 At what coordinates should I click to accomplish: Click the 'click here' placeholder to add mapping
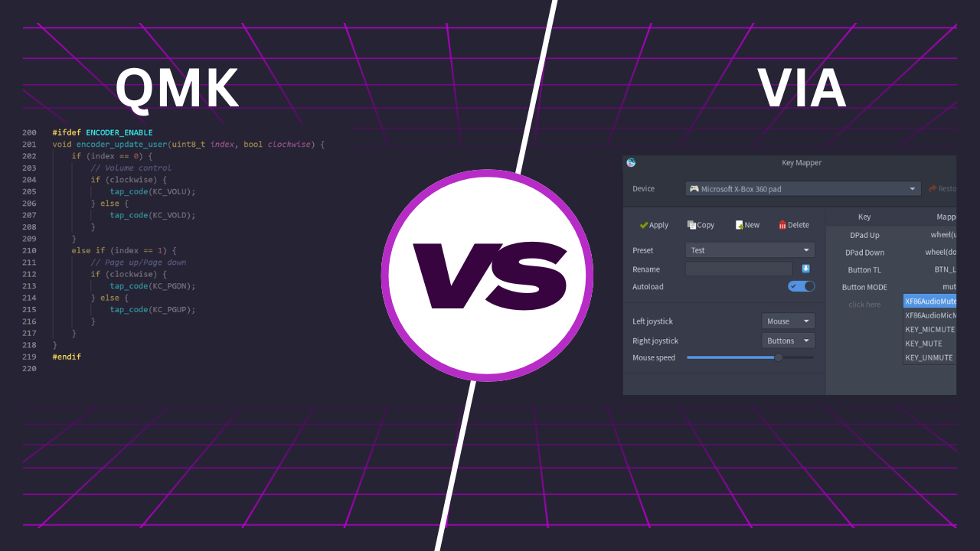tap(864, 304)
